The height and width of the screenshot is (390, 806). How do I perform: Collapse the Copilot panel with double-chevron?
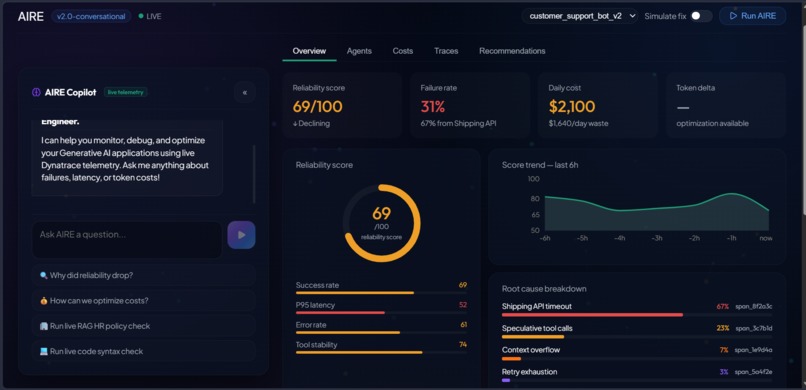point(245,92)
